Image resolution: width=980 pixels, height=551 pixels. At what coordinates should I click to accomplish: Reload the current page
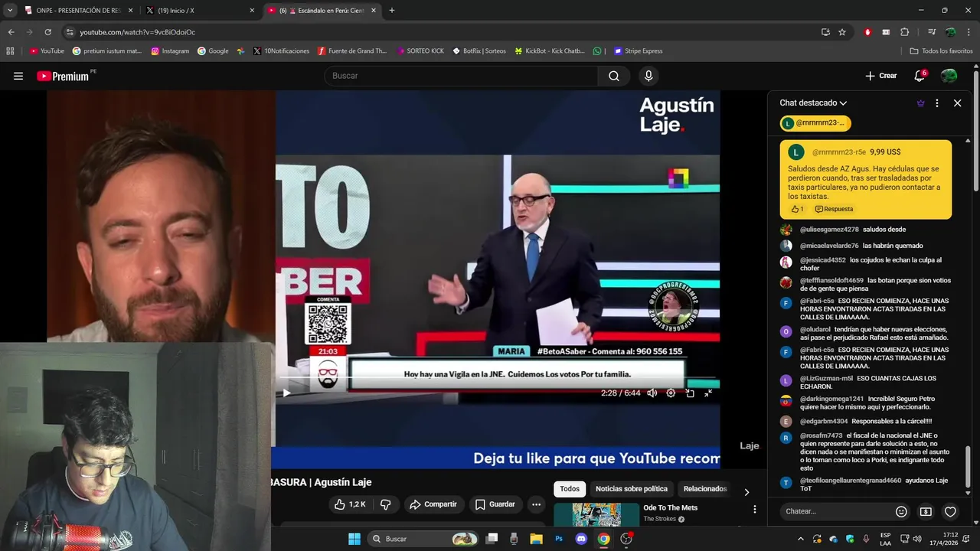[47, 32]
